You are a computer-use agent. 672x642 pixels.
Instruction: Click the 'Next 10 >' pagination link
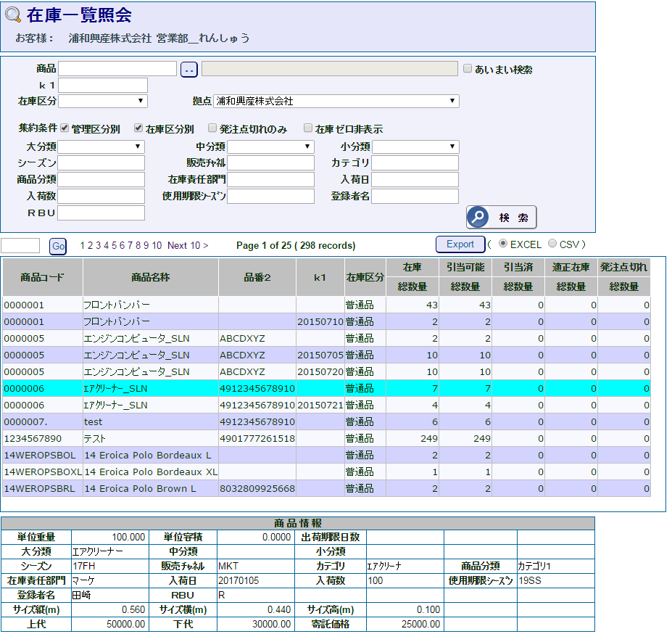[x=188, y=245]
